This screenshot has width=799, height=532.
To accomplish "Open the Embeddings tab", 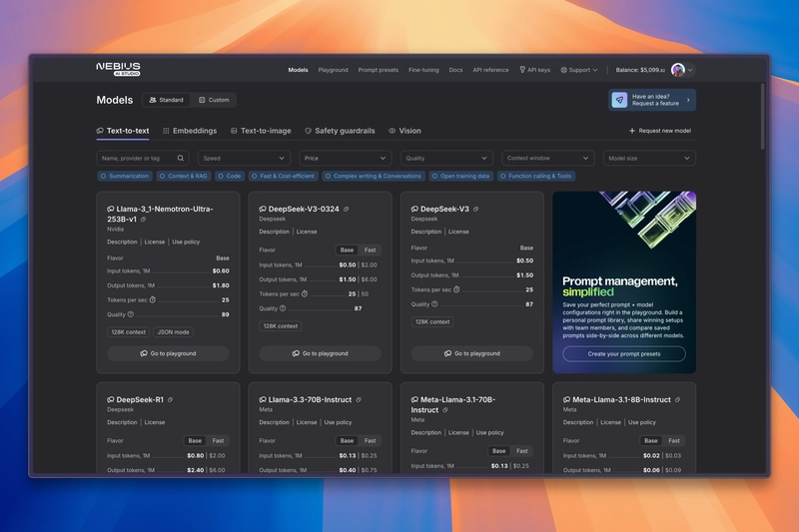I will click(x=190, y=131).
